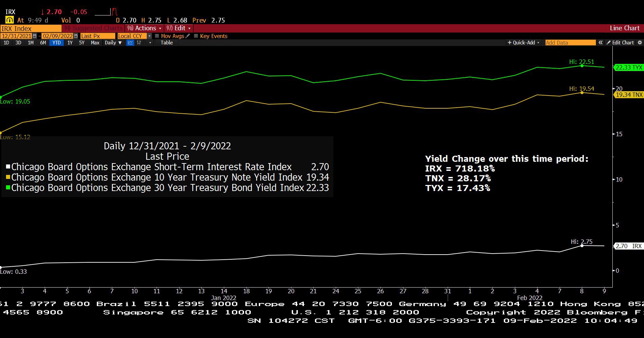Image resolution: width=644 pixels, height=338 pixels.
Task: Click the Hi: 19.54 marker on yellow line
Action: coord(582,92)
